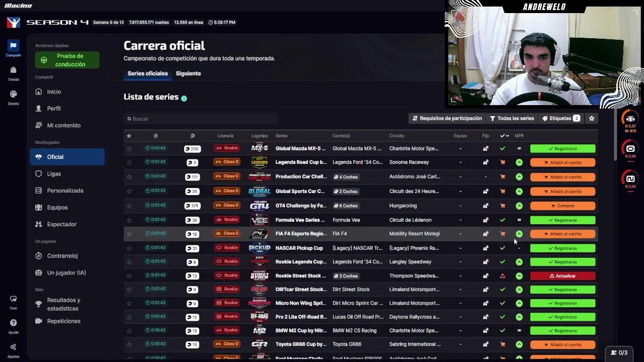Click the iRacing helmet logo icon
This screenshot has width=644, height=362.
(14, 22)
